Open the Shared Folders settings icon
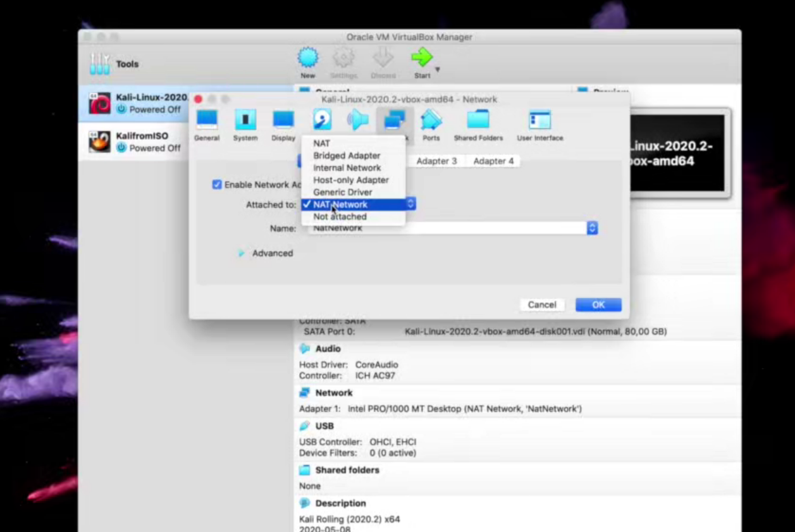The image size is (795, 532). 478,120
